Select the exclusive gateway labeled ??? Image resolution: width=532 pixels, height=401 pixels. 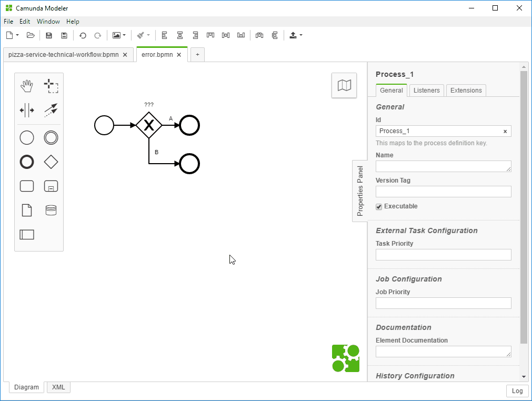click(149, 125)
